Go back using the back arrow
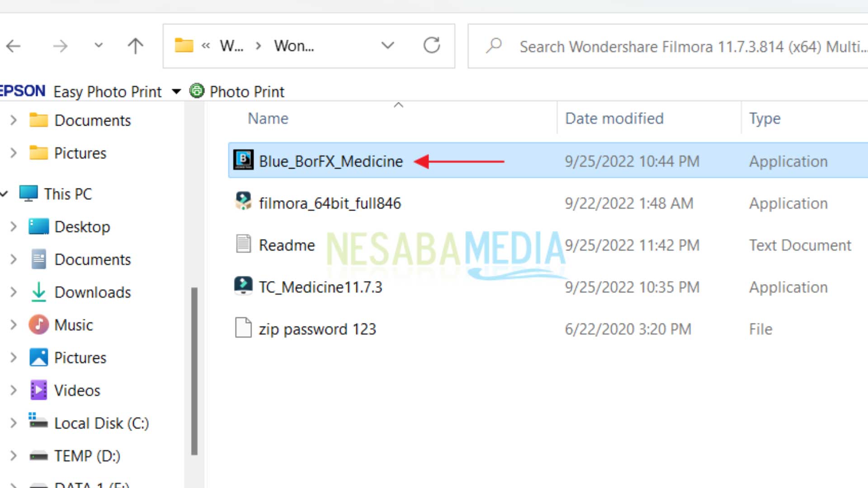The height and width of the screenshot is (488, 868). point(14,46)
